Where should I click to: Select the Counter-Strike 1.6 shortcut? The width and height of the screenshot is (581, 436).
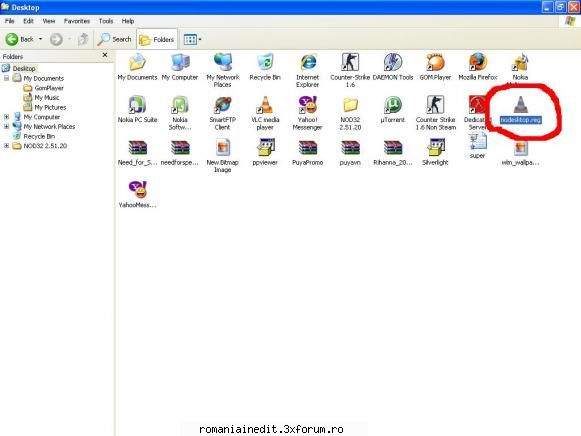tap(350, 70)
